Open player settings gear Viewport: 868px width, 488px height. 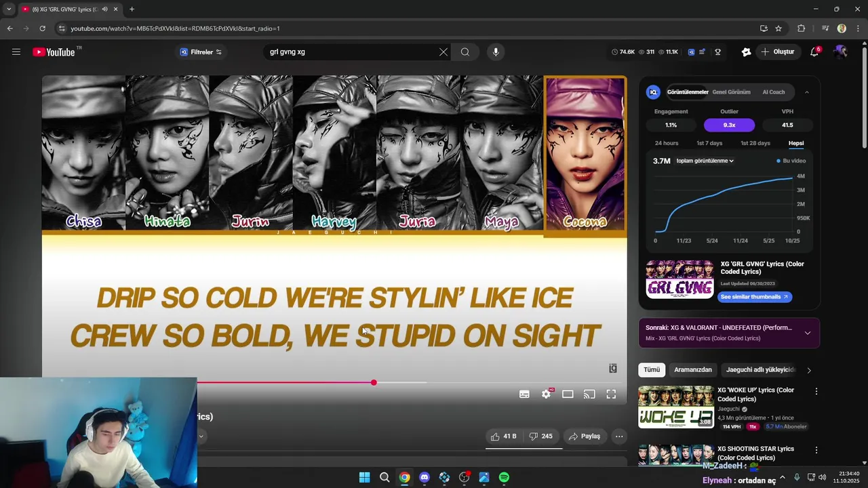tap(547, 394)
